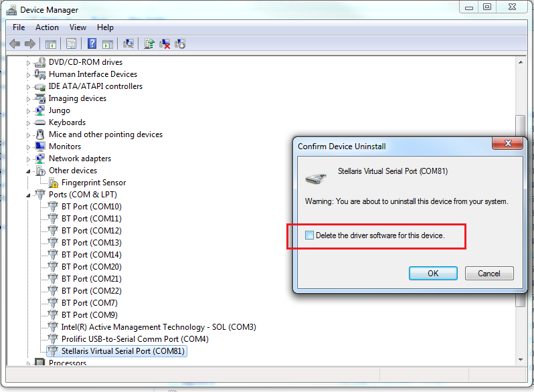Click the Uninstall device red-X toolbar icon
This screenshot has height=392, width=534.
tap(165, 43)
